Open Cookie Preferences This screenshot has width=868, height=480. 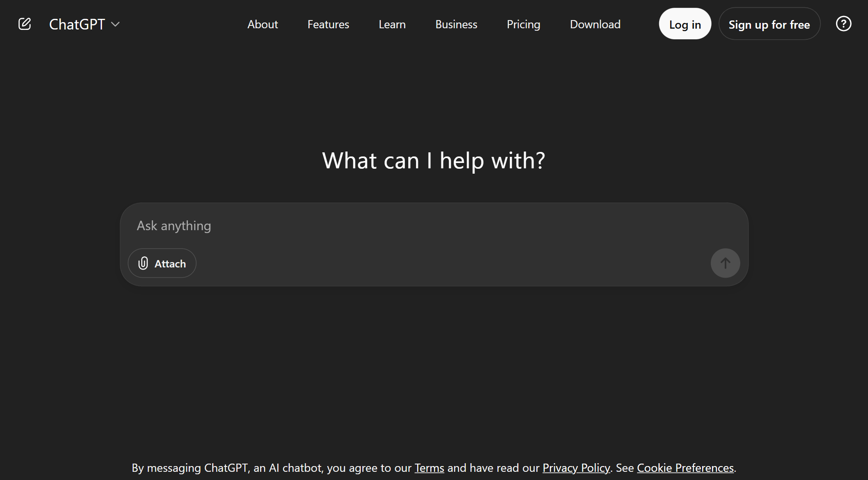(x=685, y=467)
